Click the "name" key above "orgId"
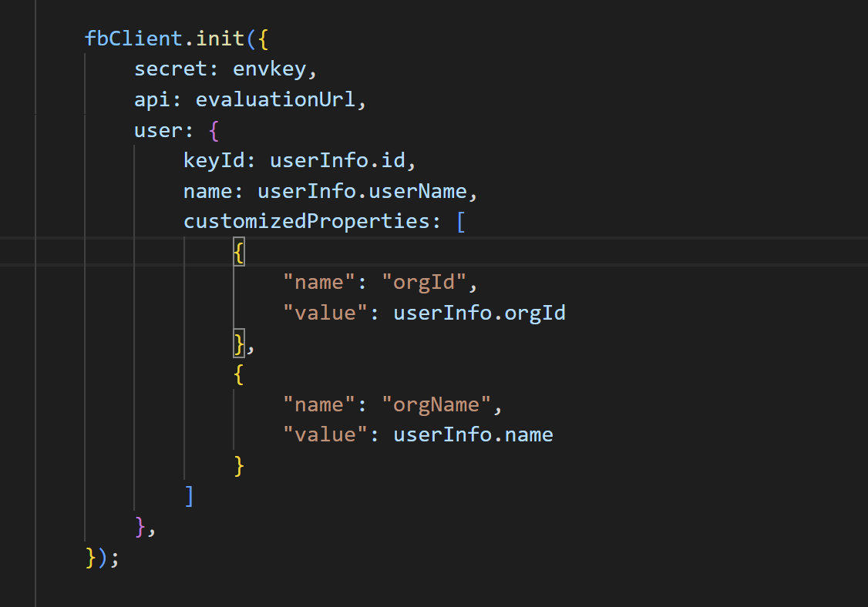 319,283
